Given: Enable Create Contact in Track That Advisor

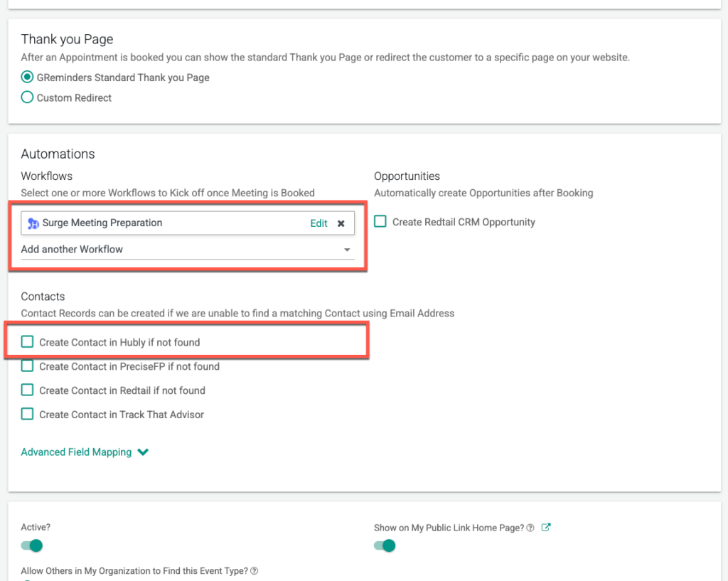Looking at the screenshot, I should pyautogui.click(x=27, y=414).
